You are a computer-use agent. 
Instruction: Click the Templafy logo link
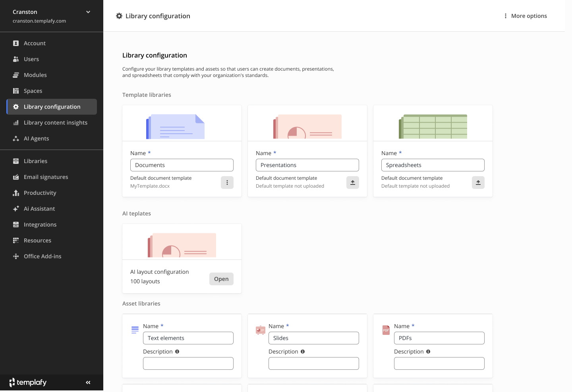coord(28,382)
